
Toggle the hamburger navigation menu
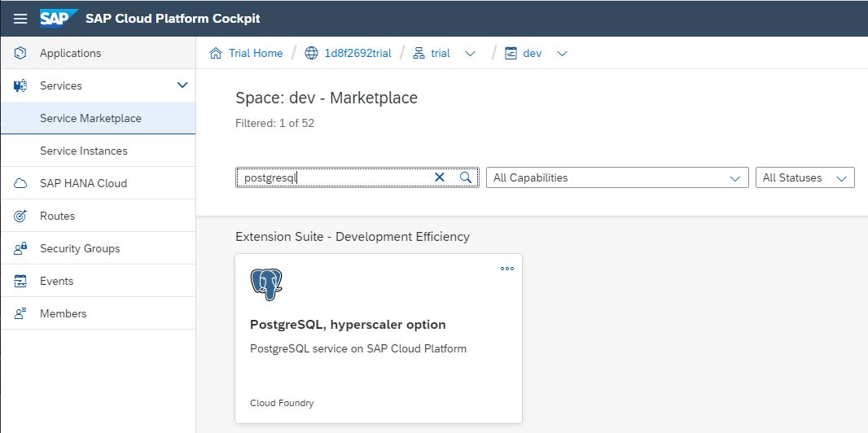click(x=20, y=19)
